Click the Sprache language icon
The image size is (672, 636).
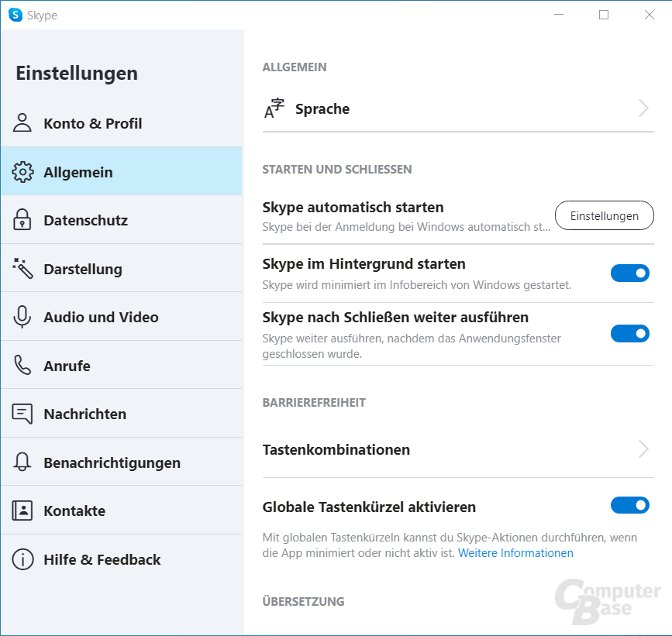click(x=273, y=108)
